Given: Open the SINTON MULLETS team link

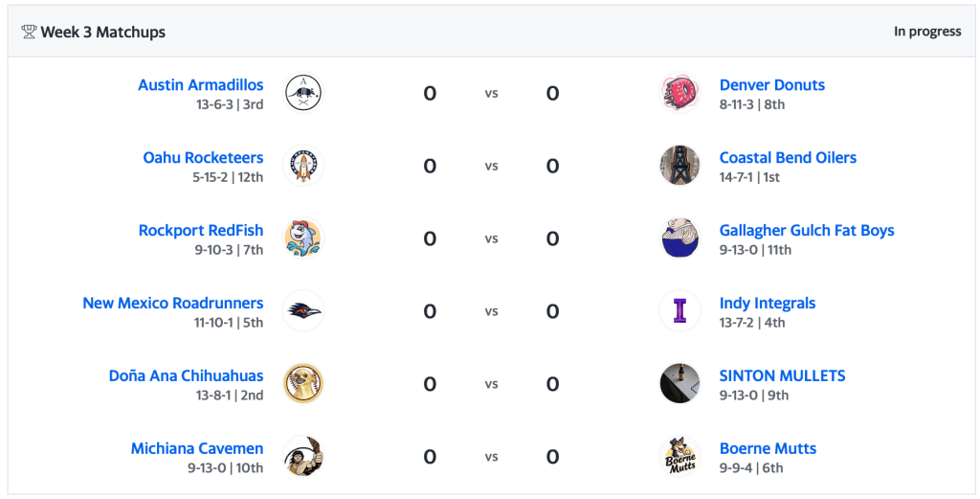Looking at the screenshot, I should click(782, 376).
